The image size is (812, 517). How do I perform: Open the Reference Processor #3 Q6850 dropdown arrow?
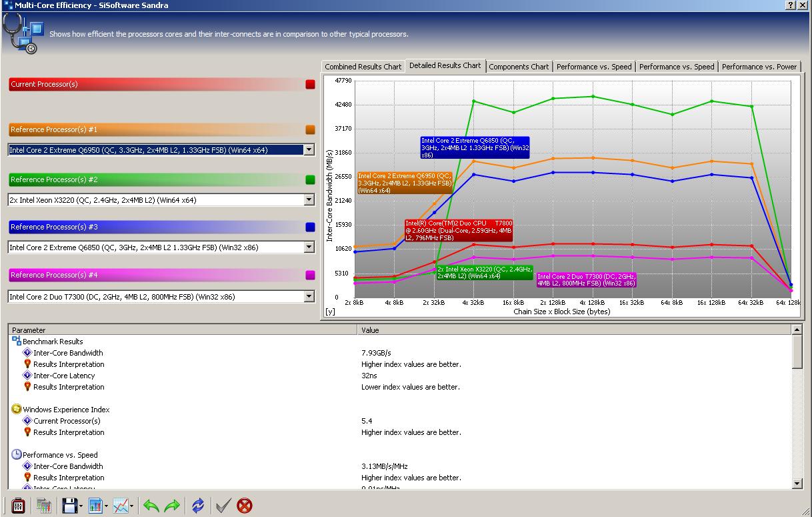(309, 247)
